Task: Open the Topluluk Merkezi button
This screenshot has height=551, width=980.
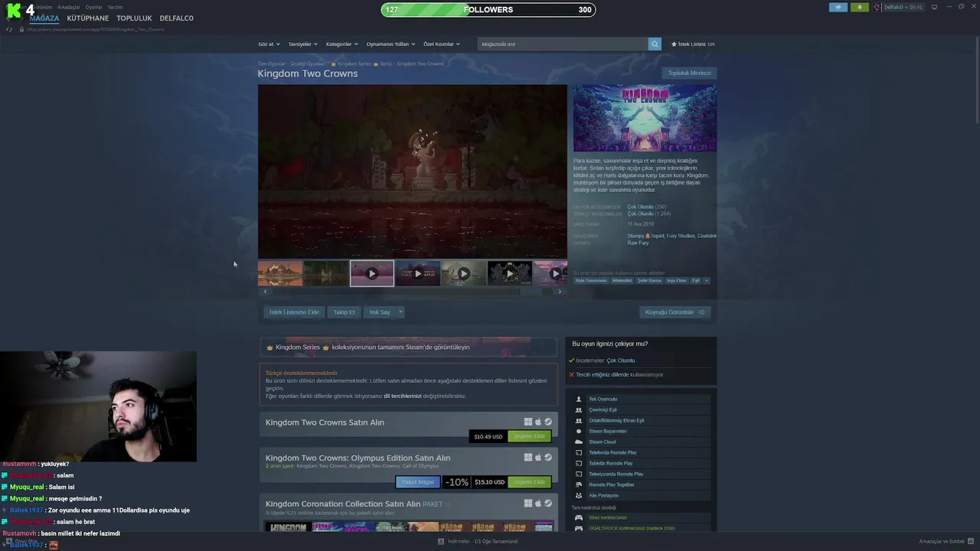Action: coord(689,73)
